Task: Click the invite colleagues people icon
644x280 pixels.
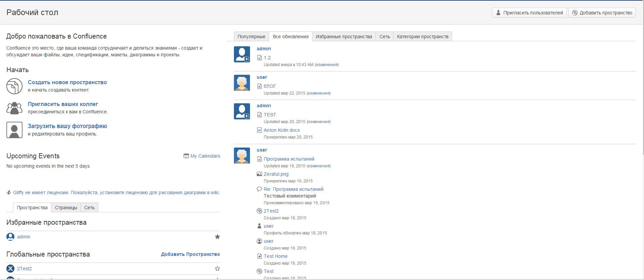Action: pyautogui.click(x=14, y=108)
